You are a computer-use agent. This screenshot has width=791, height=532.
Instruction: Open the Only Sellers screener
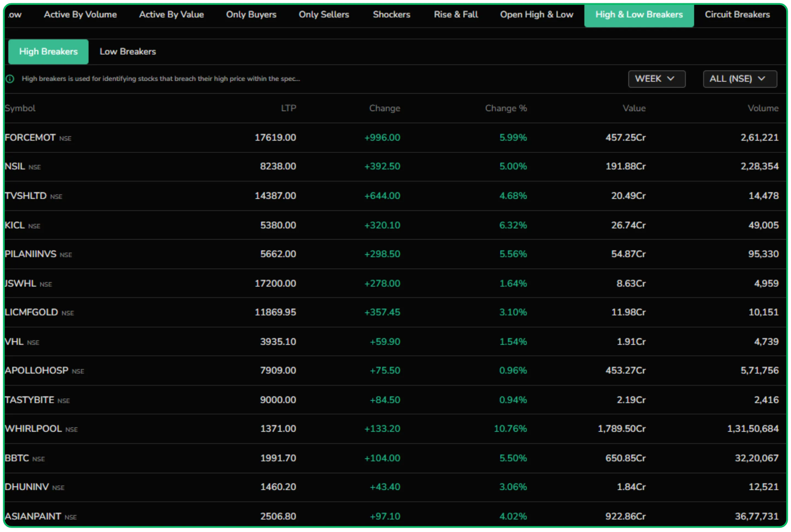click(324, 14)
